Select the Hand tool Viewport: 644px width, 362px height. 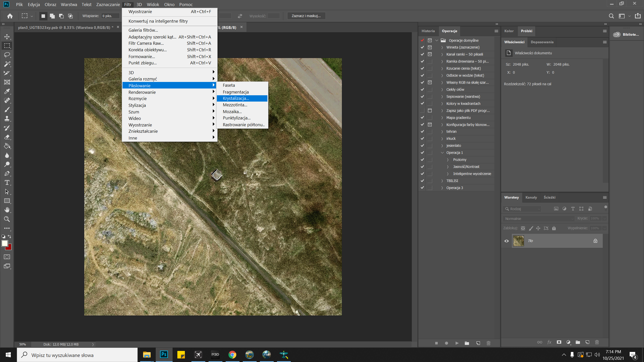7,210
